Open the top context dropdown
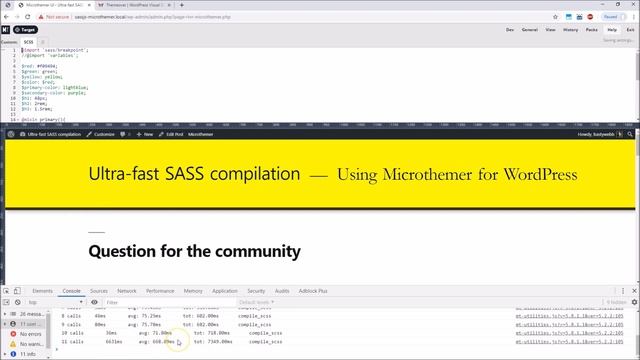Viewport: 640px width, 360px height. click(x=56, y=302)
